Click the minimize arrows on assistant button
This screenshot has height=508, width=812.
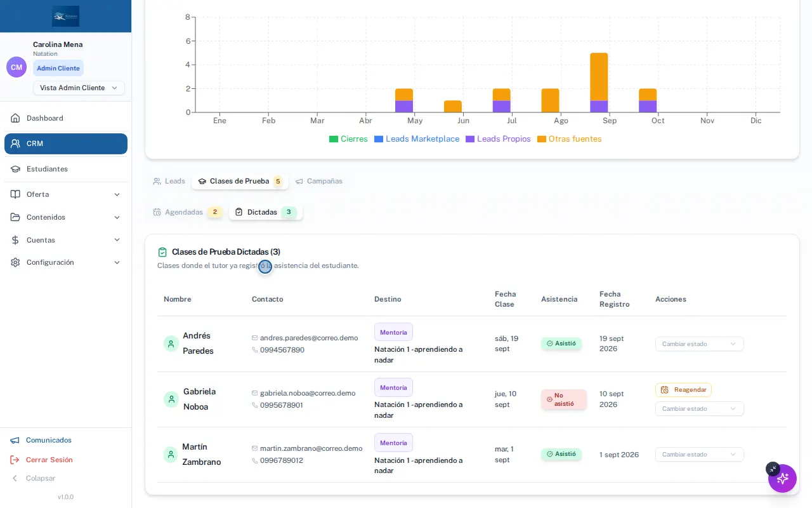click(x=772, y=469)
